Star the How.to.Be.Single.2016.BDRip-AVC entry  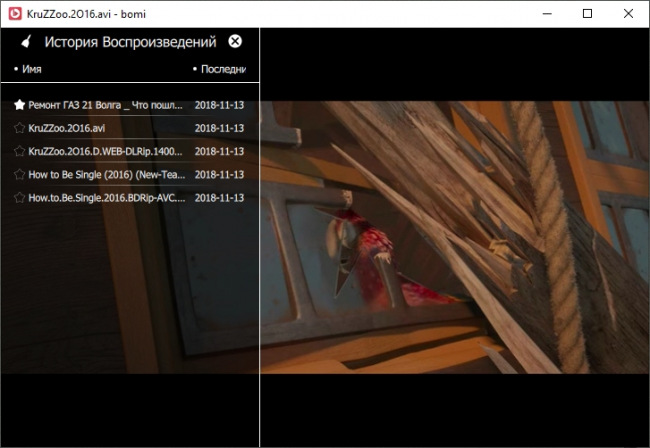click(19, 198)
